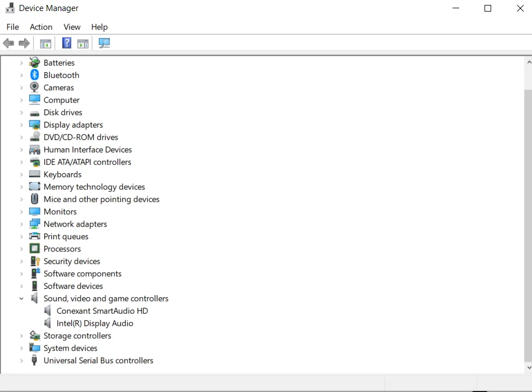Screen dimensions: 532x392
Task: Click the Display adapters icon
Action: click(34, 125)
